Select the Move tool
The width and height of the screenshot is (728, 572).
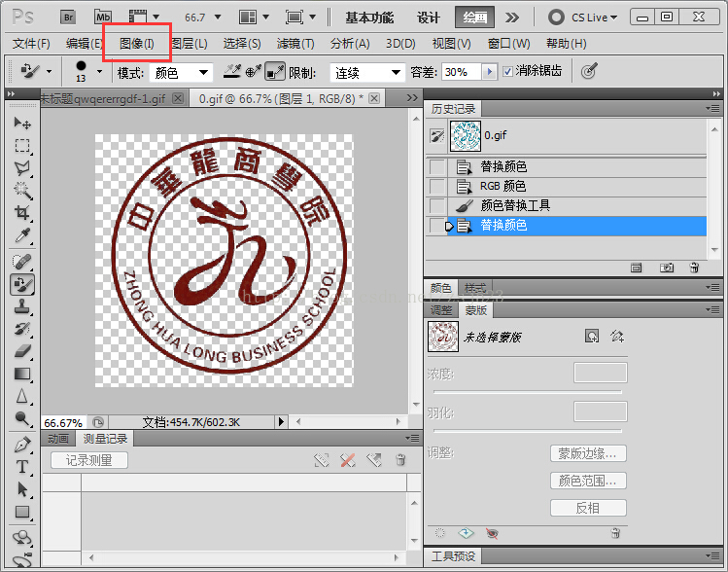(x=21, y=124)
